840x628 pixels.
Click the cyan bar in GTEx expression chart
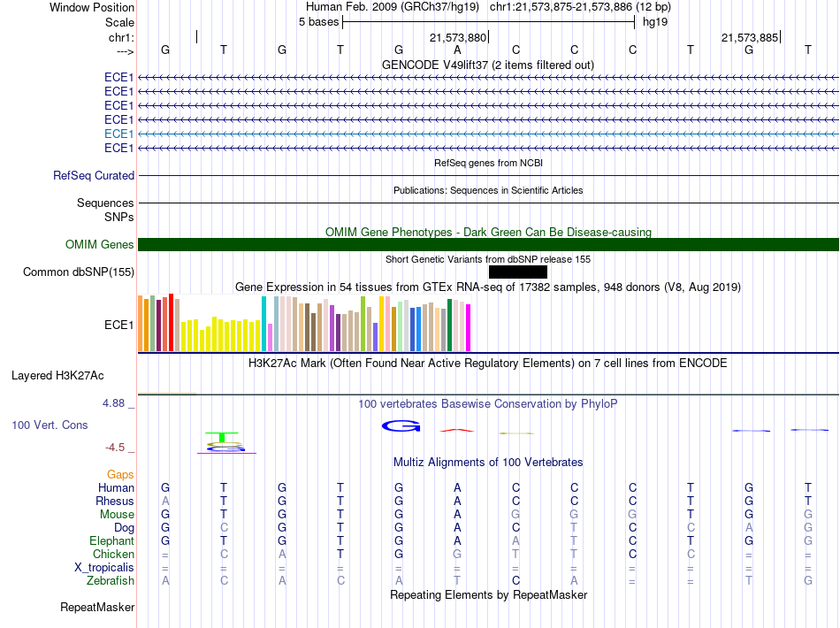coord(264,324)
